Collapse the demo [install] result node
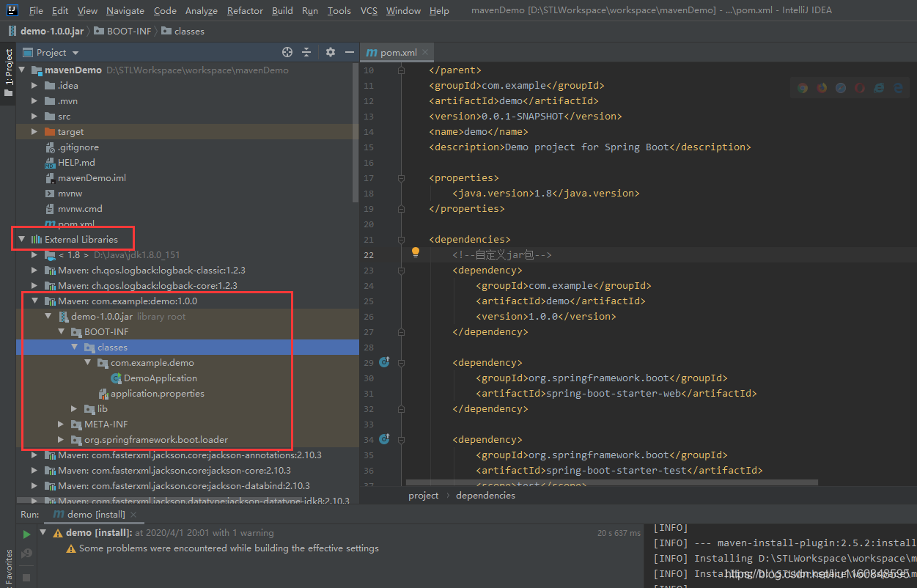917x588 pixels. (43, 533)
